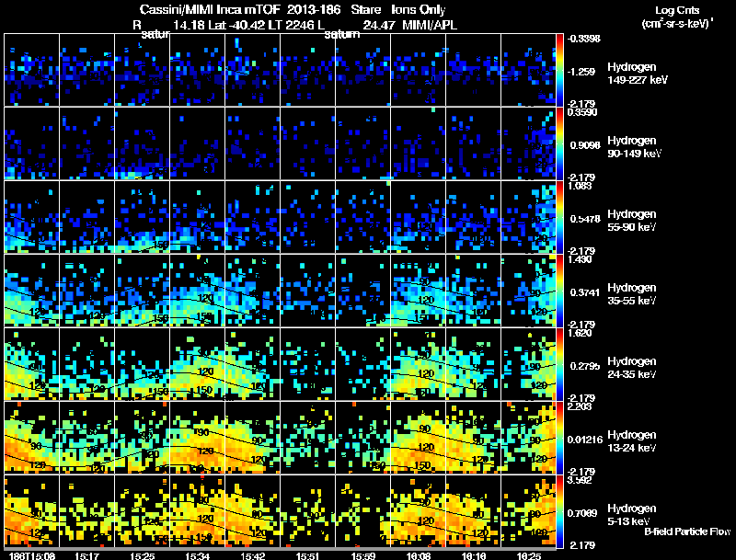Click the '186T15:08' time axis label
Screen dimensions: 736x560
click(x=32, y=555)
